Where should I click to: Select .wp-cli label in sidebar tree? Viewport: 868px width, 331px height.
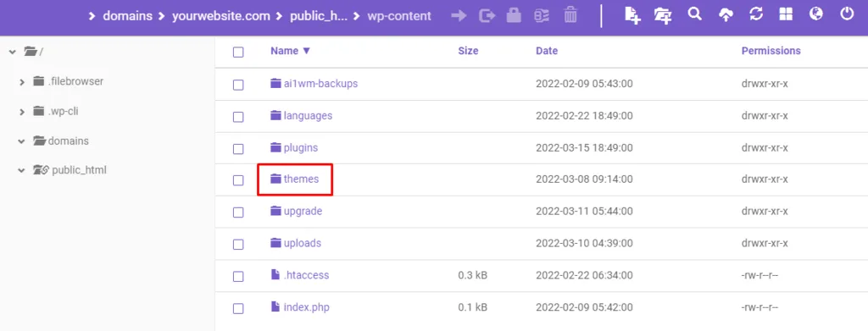click(x=63, y=111)
